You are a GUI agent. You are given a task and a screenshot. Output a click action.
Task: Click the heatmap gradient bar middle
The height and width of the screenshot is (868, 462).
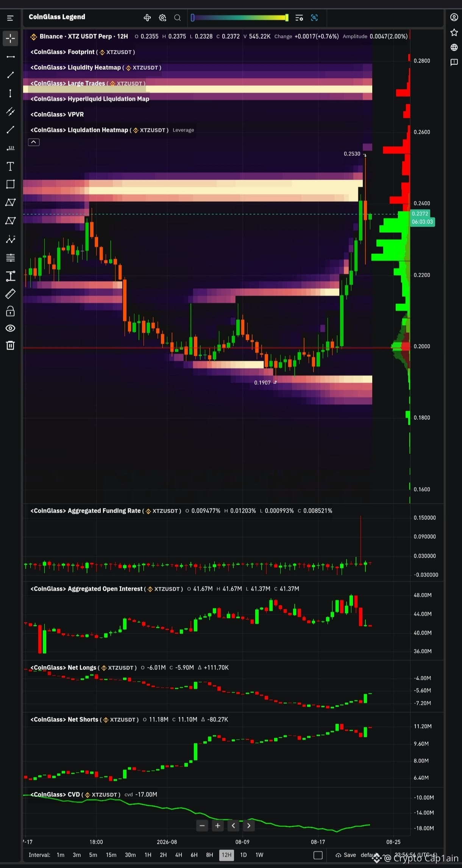240,18
